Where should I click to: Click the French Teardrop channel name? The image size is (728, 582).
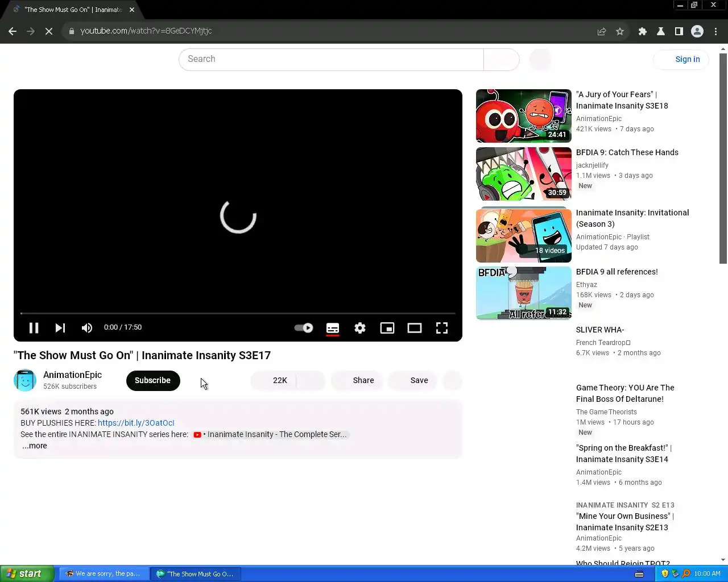tap(603, 343)
